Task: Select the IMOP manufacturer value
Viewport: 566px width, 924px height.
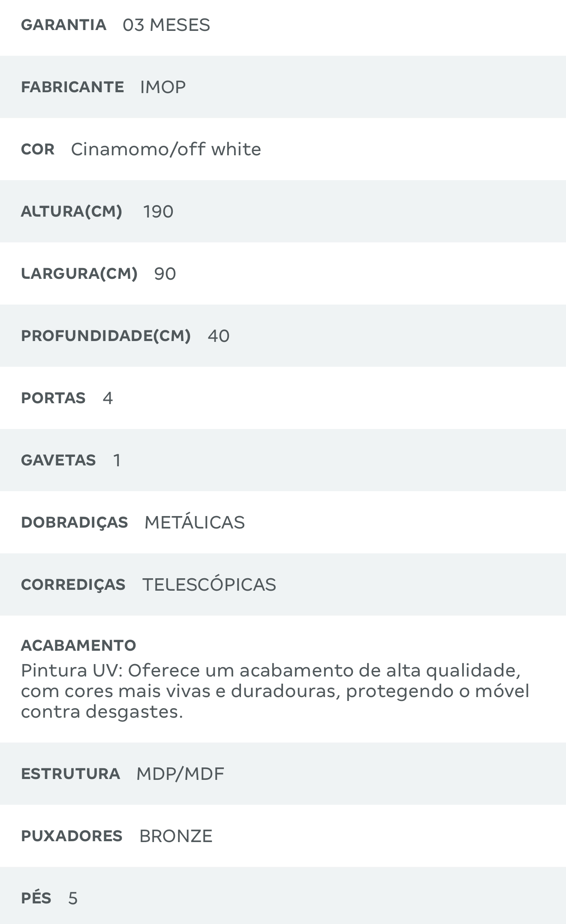Action: tap(163, 87)
